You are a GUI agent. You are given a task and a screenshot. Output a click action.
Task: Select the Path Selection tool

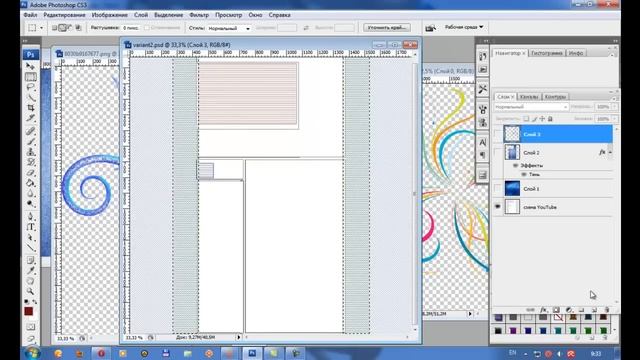pos(31,237)
